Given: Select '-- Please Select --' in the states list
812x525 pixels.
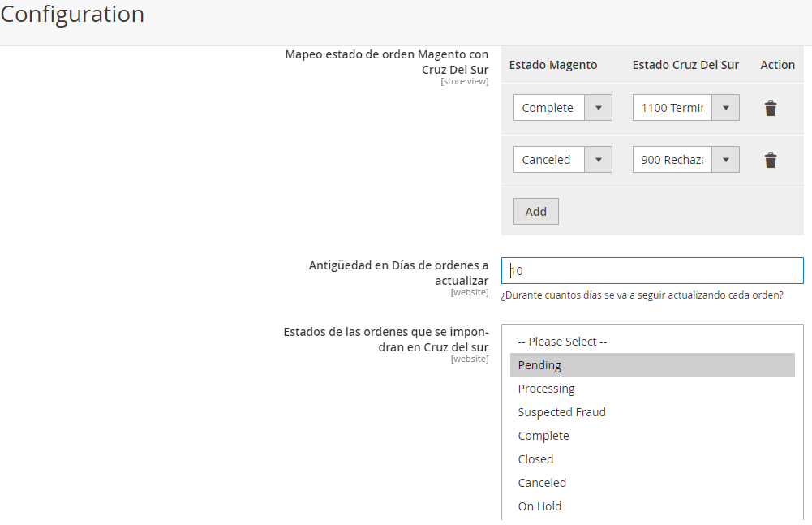Looking at the screenshot, I should (x=562, y=342).
